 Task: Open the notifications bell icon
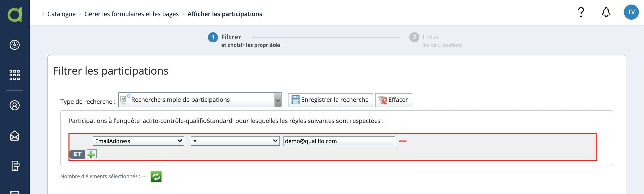[606, 12]
